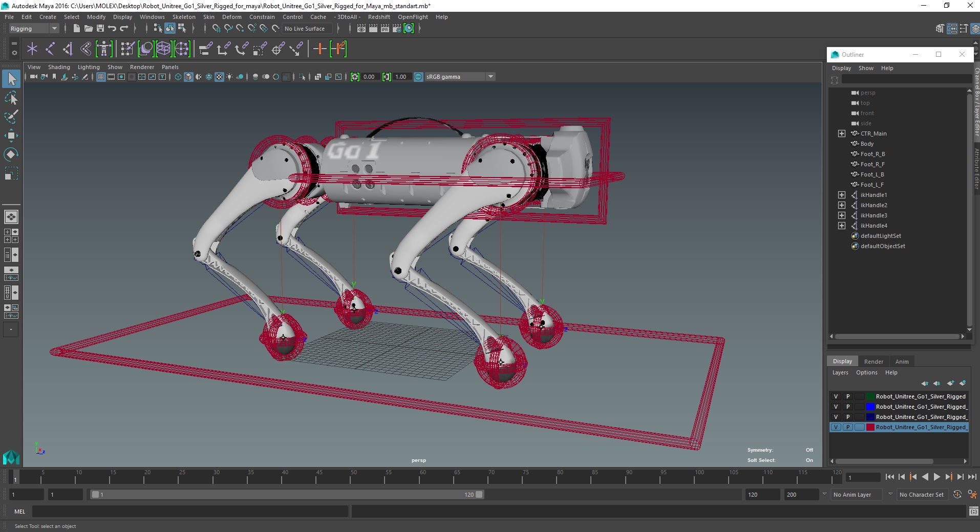Image resolution: width=980 pixels, height=532 pixels.
Task: Toggle the auto keyframe button
Action: 957,495
